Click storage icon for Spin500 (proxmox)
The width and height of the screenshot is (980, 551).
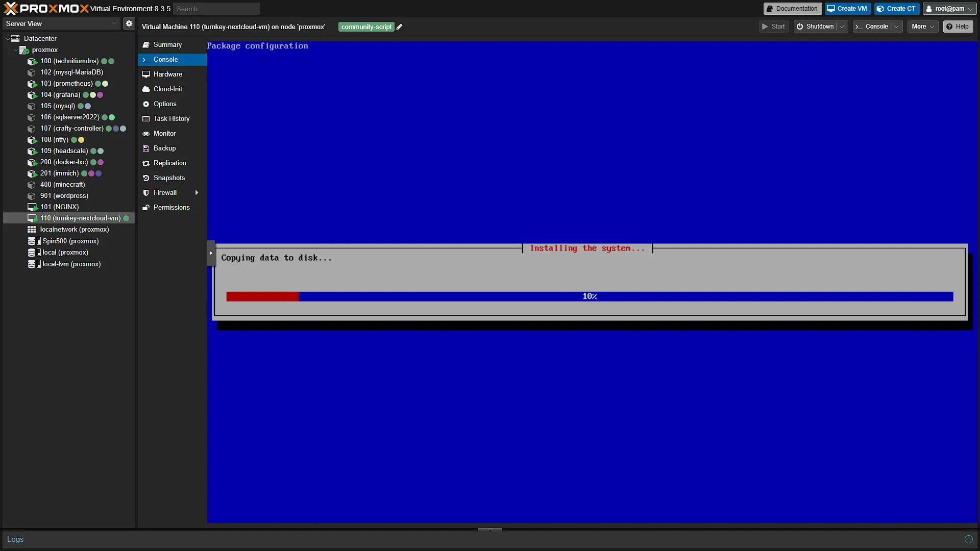click(x=34, y=241)
